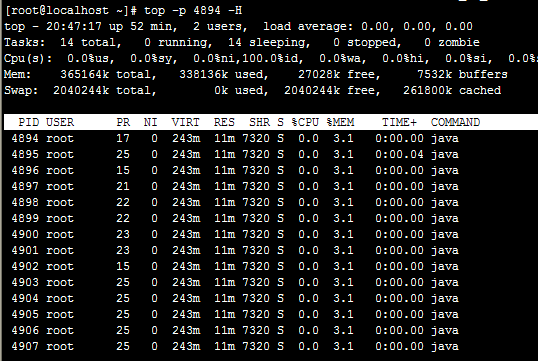This screenshot has width=538, height=361.
Task: Click PID 4899 in the thread list
Action: [x=25, y=219]
